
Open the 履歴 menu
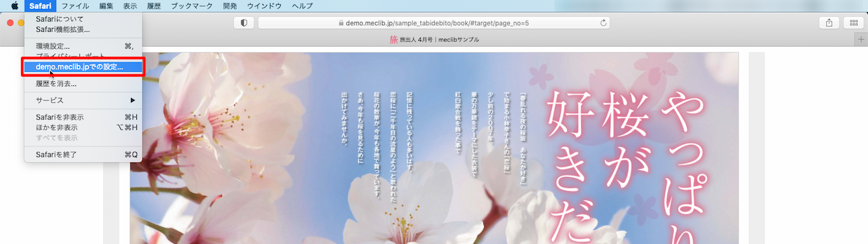point(154,5)
